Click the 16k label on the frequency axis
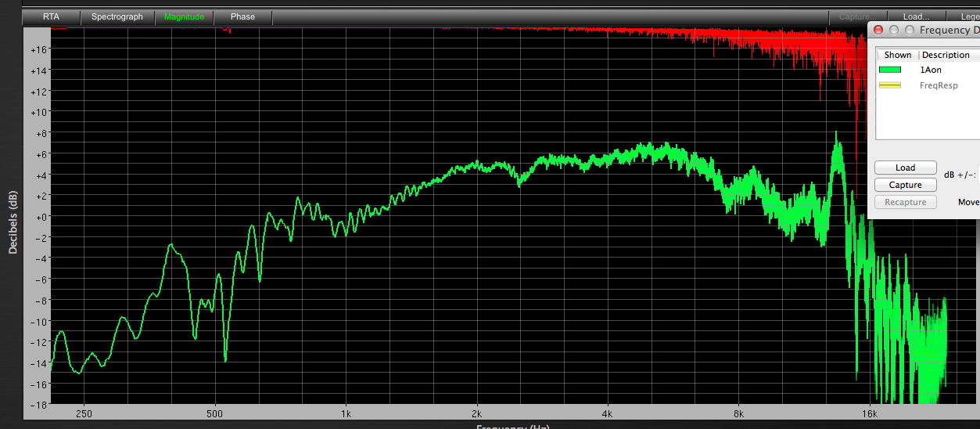Viewport: 980px width, 429px height. click(x=868, y=413)
